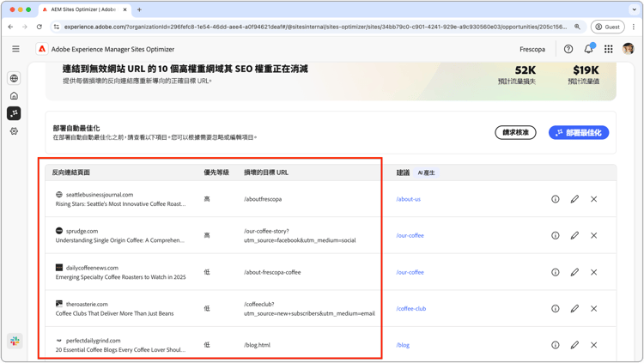Open the /about-us suggested link
The image size is (644, 363).
(x=408, y=199)
